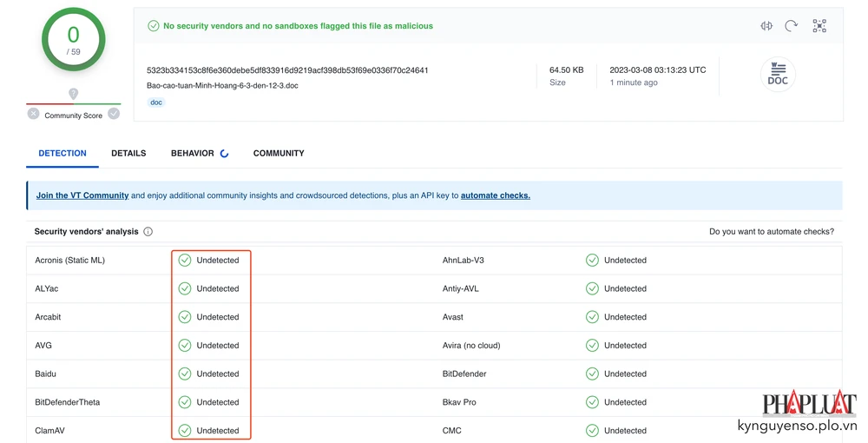This screenshot has width=868, height=443.
Task: Open the graph view icon at top right
Action: pos(819,26)
